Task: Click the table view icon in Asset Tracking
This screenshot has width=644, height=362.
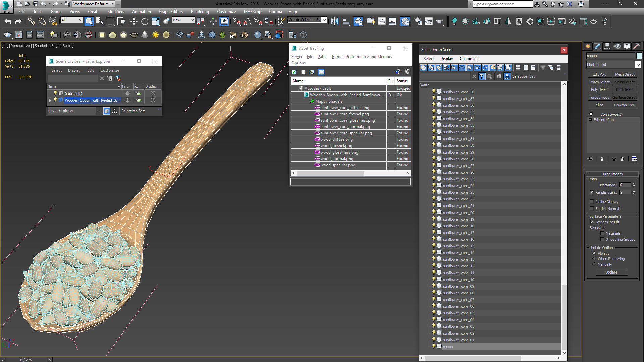Action: click(321, 72)
